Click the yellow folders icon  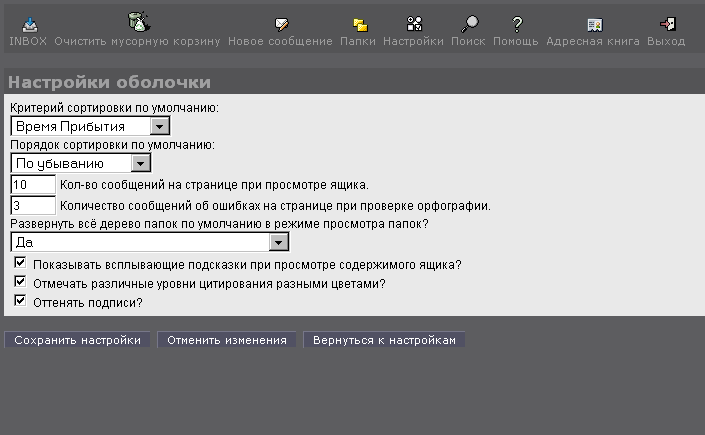[x=360, y=25]
